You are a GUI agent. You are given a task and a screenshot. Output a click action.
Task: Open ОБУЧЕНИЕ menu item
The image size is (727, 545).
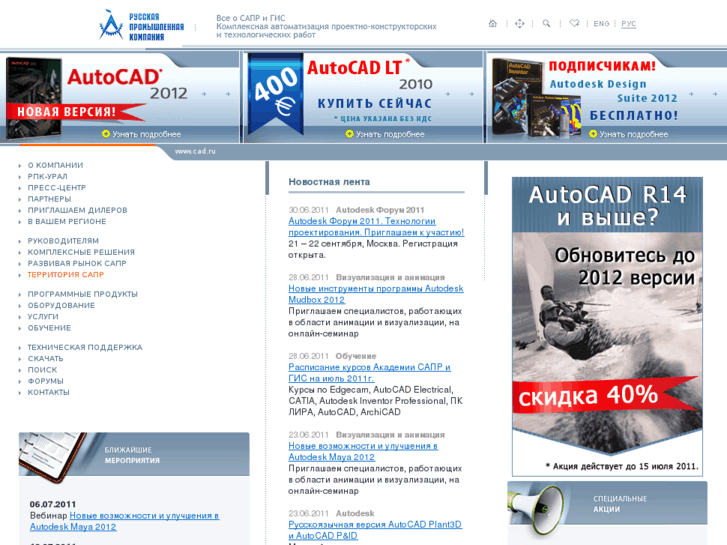click(x=49, y=328)
